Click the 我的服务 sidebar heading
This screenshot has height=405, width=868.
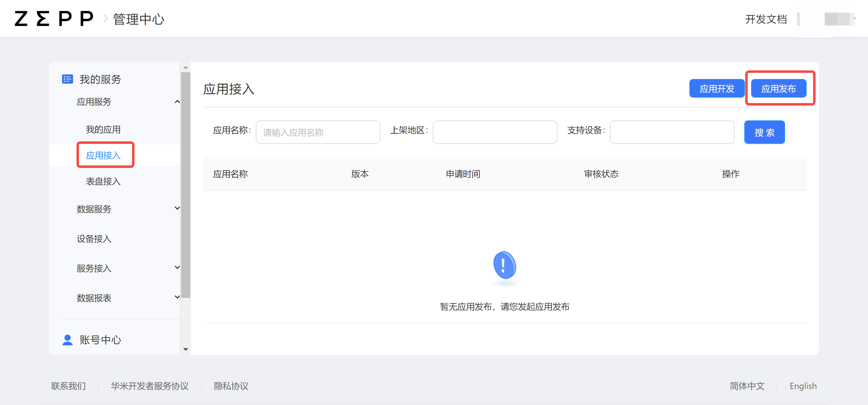pos(100,79)
